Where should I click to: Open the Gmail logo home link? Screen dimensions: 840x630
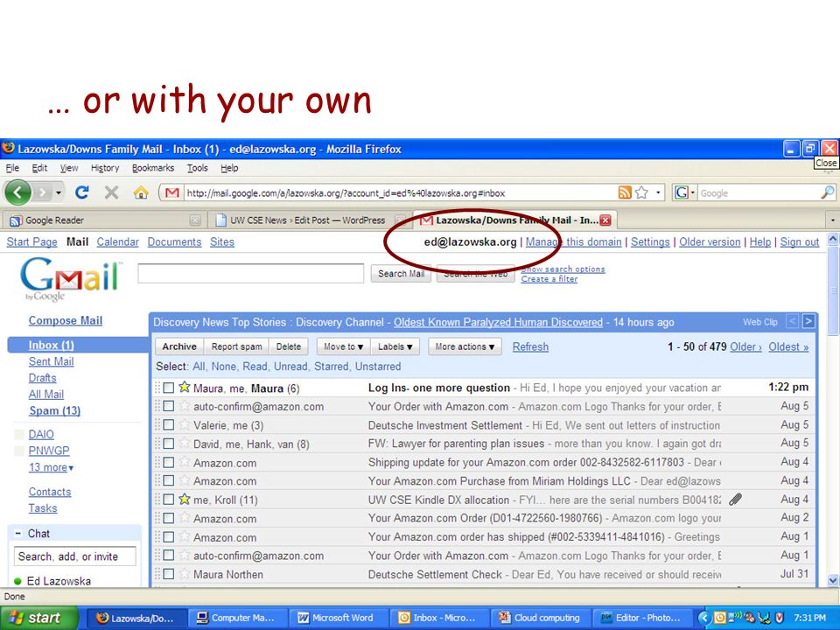coord(70,278)
